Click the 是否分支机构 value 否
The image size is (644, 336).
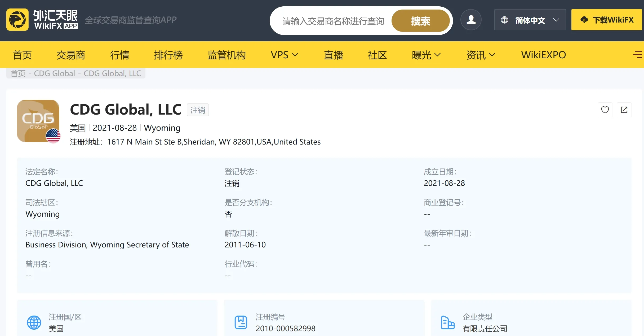coord(228,214)
